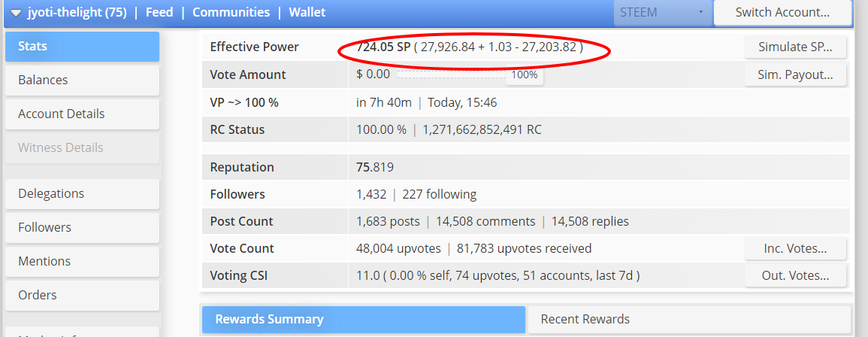Open the Wallet link

pos(307,12)
